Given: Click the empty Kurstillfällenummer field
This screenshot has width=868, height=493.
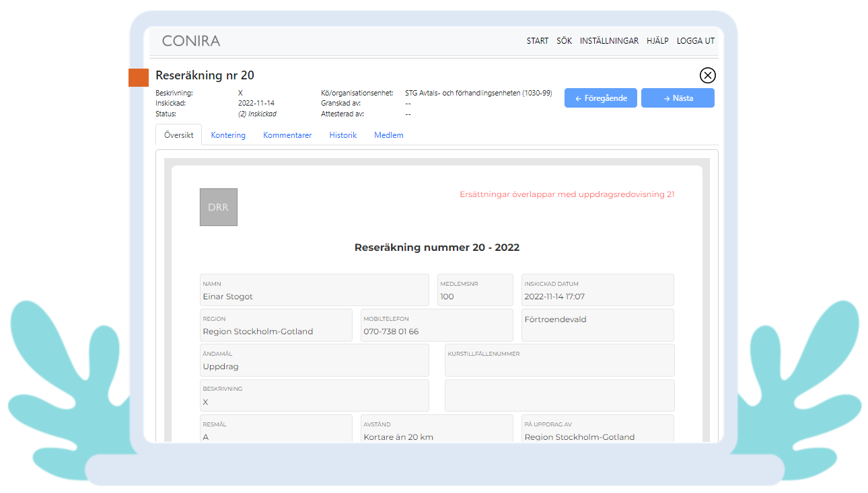Looking at the screenshot, I should click(x=559, y=361).
